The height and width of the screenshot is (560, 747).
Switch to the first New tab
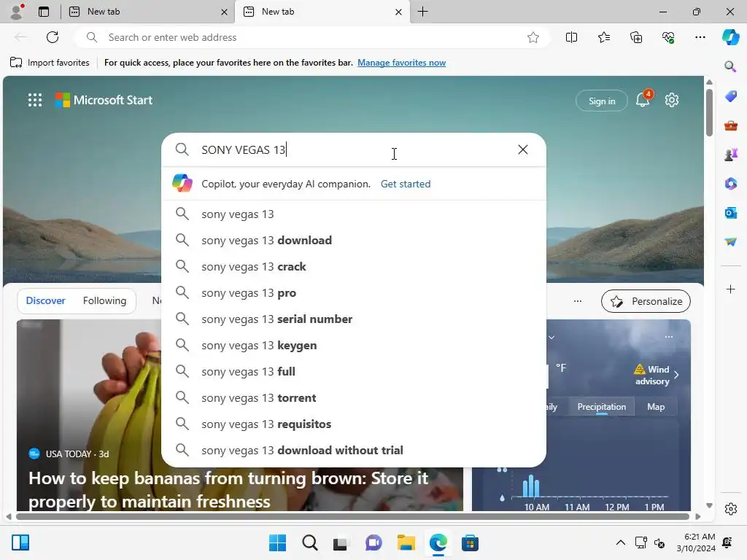(x=146, y=12)
